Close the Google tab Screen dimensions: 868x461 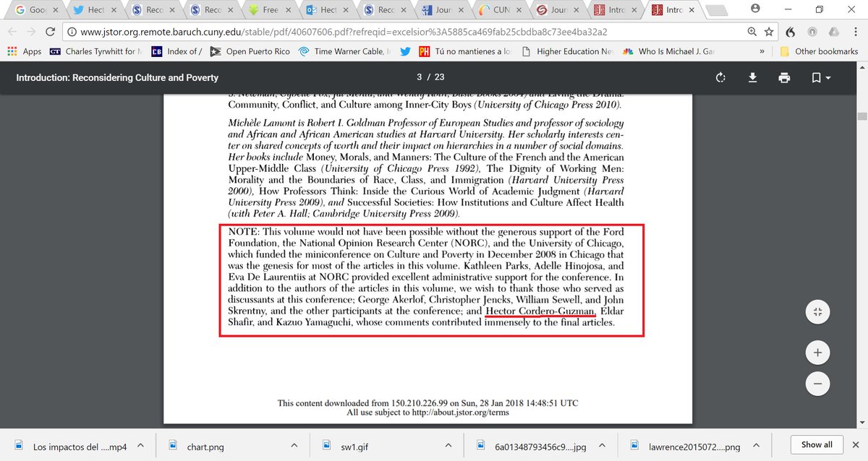55,11
